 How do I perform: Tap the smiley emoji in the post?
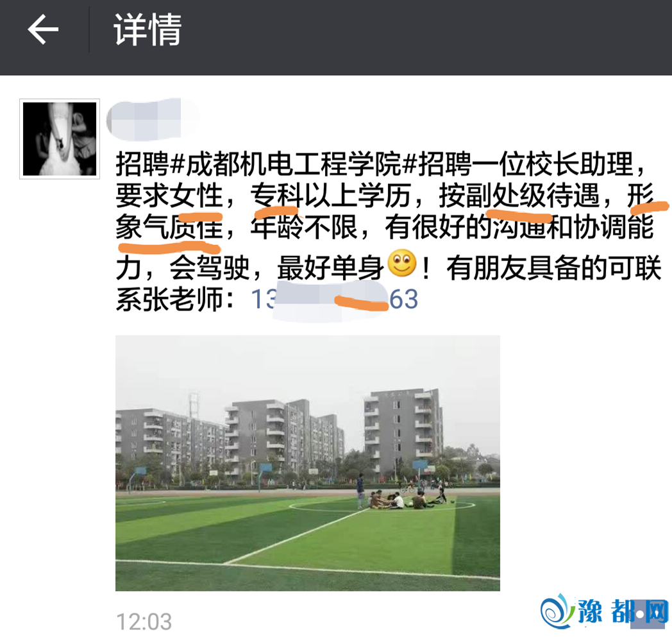click(x=401, y=263)
